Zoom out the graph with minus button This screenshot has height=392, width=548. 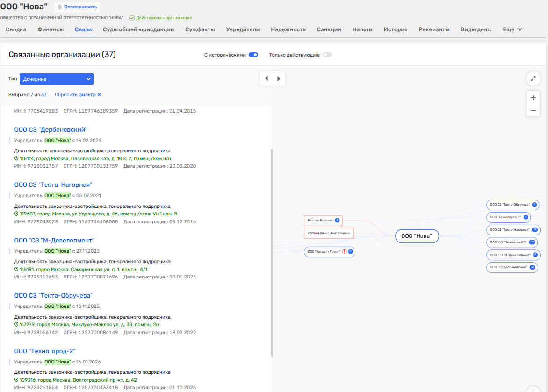[x=533, y=111]
